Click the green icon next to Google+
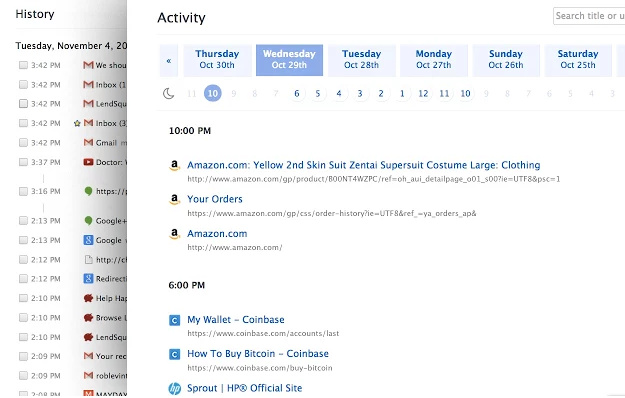The image size is (625, 398). click(88, 221)
